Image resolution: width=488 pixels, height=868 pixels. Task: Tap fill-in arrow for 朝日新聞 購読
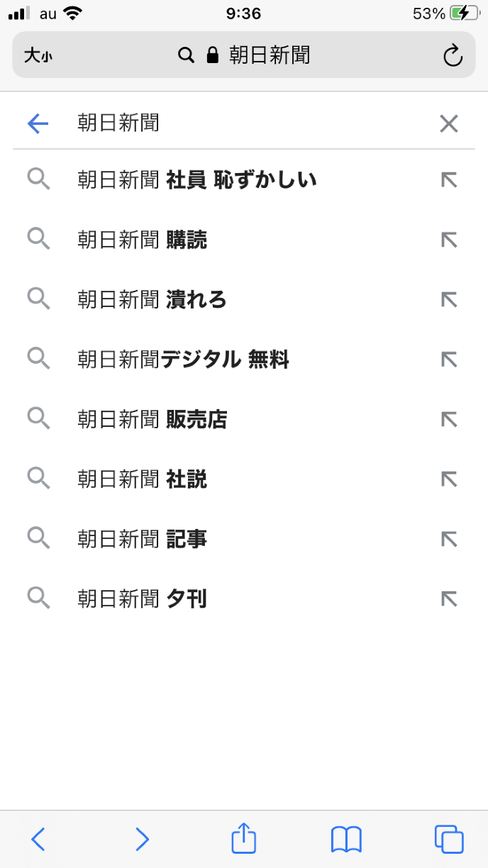pyautogui.click(x=448, y=240)
